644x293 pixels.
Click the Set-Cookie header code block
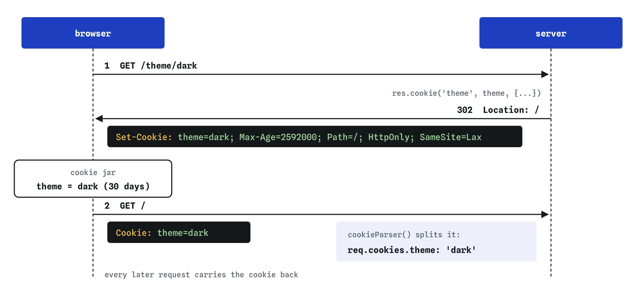315,136
